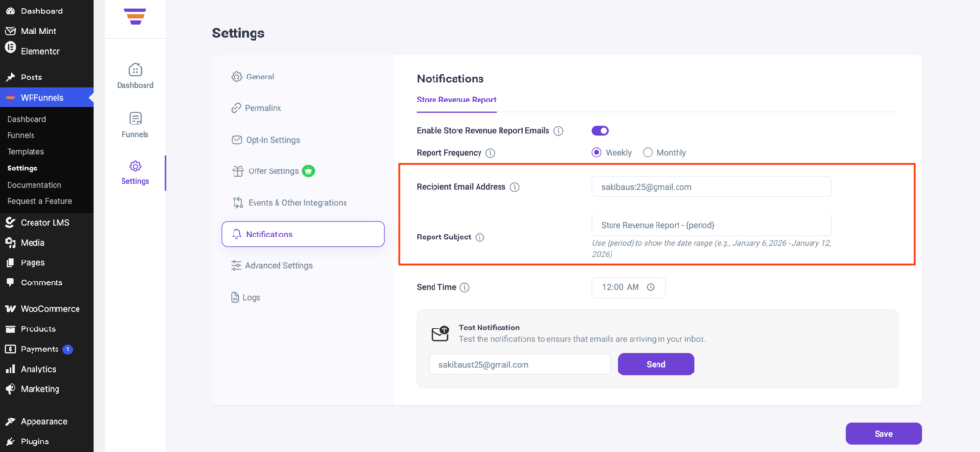980x452 pixels.
Task: Click the Payments notification badge showing 1
Action: 68,350
